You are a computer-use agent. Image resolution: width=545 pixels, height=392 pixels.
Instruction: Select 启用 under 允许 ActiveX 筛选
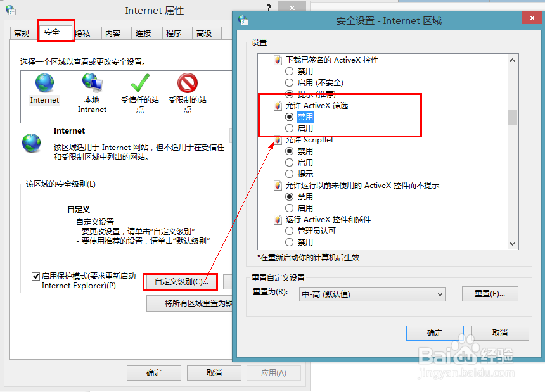(289, 129)
